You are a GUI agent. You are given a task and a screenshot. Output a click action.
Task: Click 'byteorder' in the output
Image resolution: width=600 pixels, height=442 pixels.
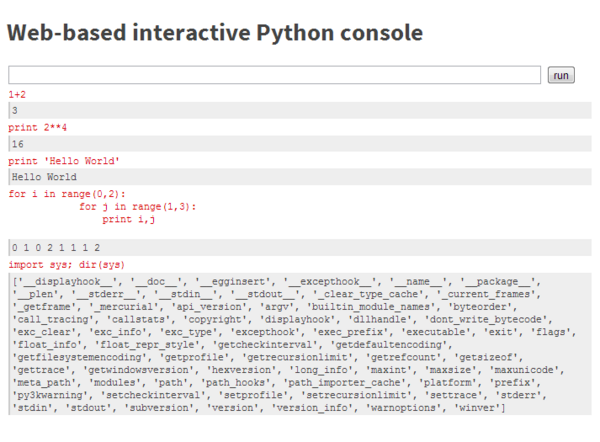(x=480, y=307)
